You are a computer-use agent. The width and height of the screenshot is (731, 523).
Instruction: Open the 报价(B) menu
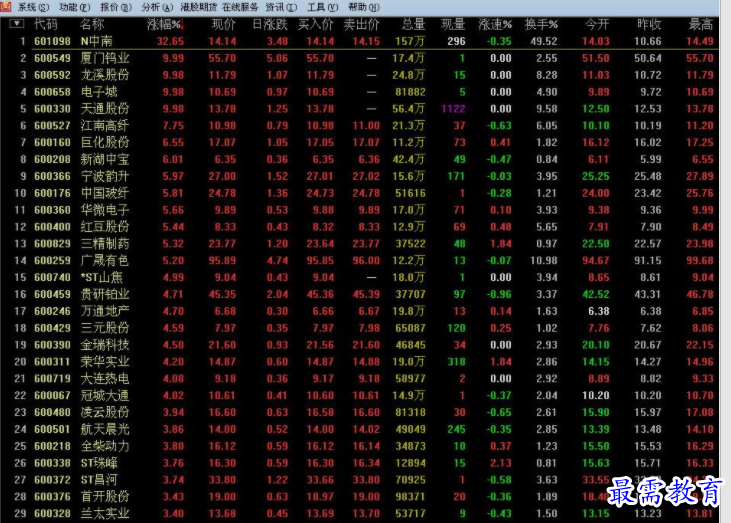(116, 7)
